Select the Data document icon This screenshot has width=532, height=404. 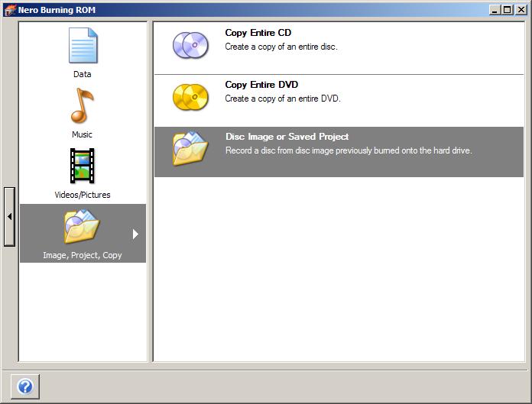point(83,46)
